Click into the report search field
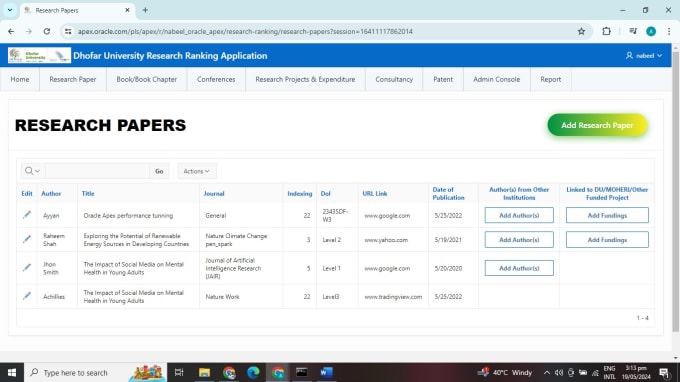Image resolution: width=680 pixels, height=382 pixels. (x=97, y=171)
